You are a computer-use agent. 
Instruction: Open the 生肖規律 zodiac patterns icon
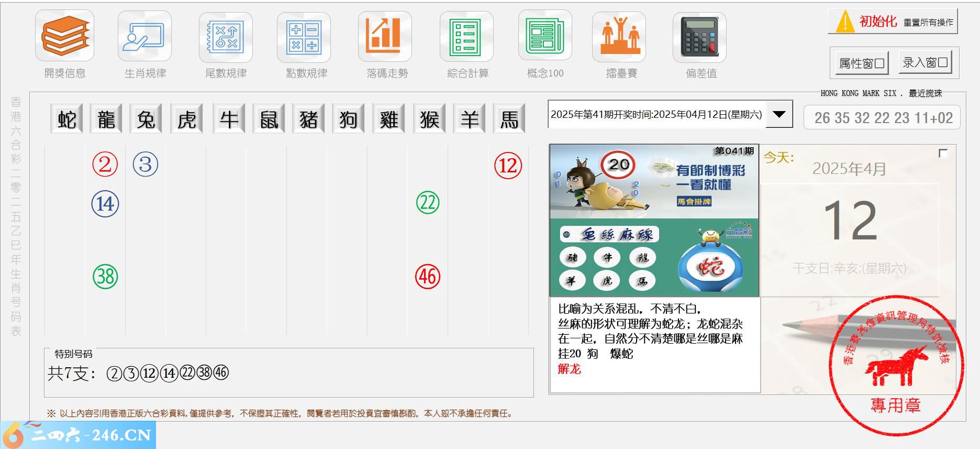[x=144, y=37]
